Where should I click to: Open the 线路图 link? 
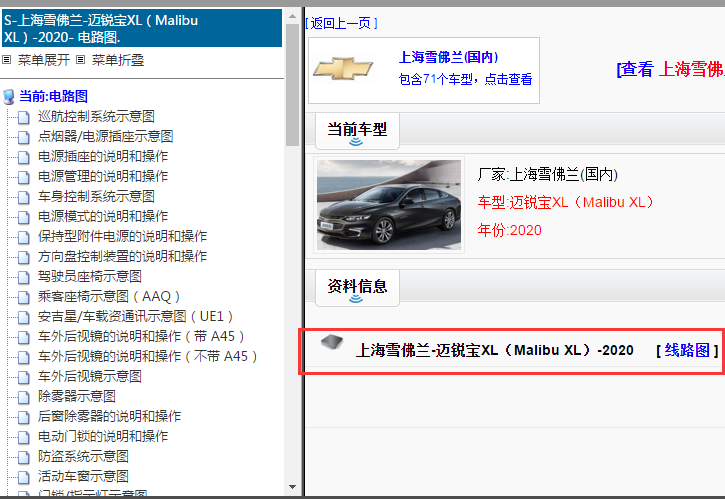coord(687,350)
